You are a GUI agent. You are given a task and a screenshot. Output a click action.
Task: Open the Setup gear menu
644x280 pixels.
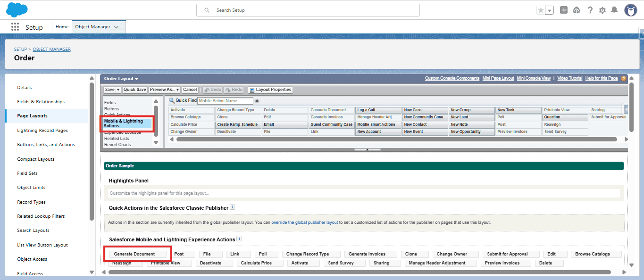pyautogui.click(x=602, y=10)
